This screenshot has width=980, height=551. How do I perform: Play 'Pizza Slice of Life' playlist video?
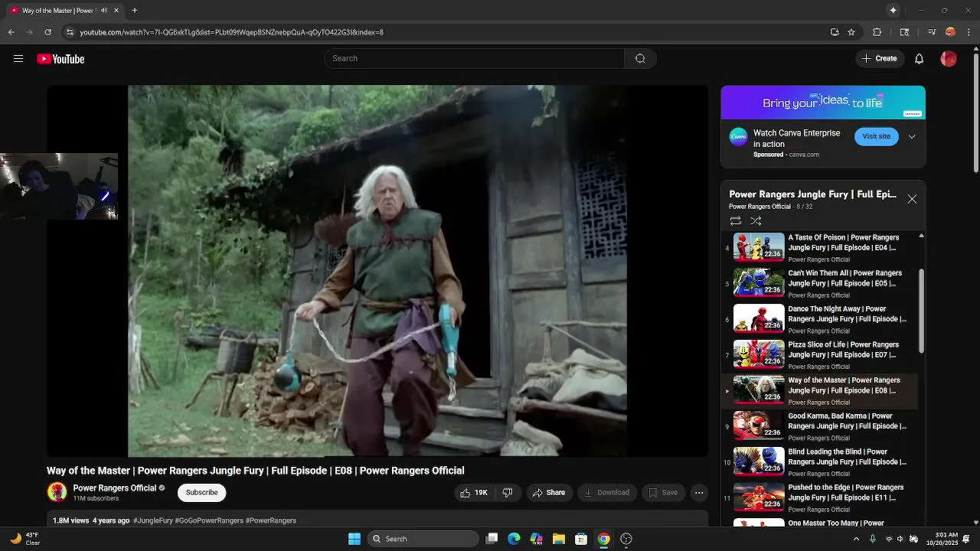(822, 355)
